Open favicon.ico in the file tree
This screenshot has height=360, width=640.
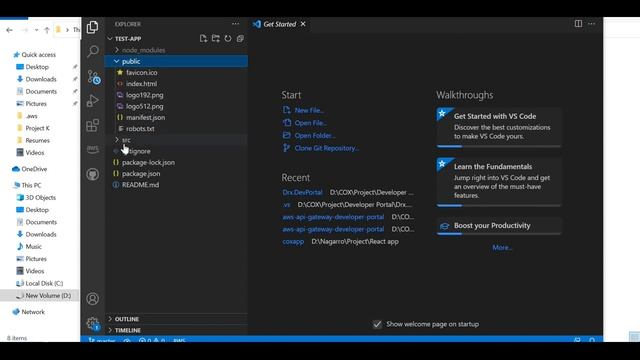pyautogui.click(x=141, y=72)
